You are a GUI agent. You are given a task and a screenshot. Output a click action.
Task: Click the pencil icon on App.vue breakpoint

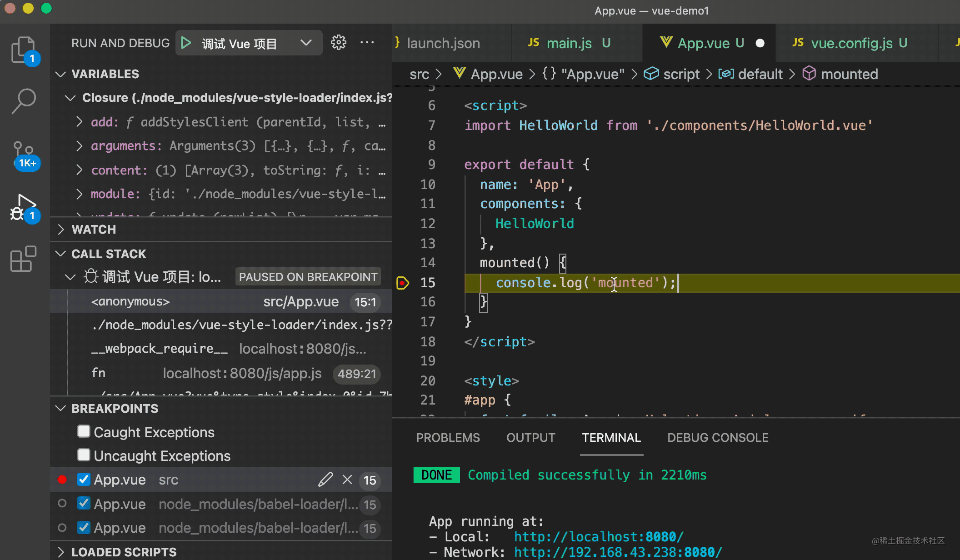[325, 480]
